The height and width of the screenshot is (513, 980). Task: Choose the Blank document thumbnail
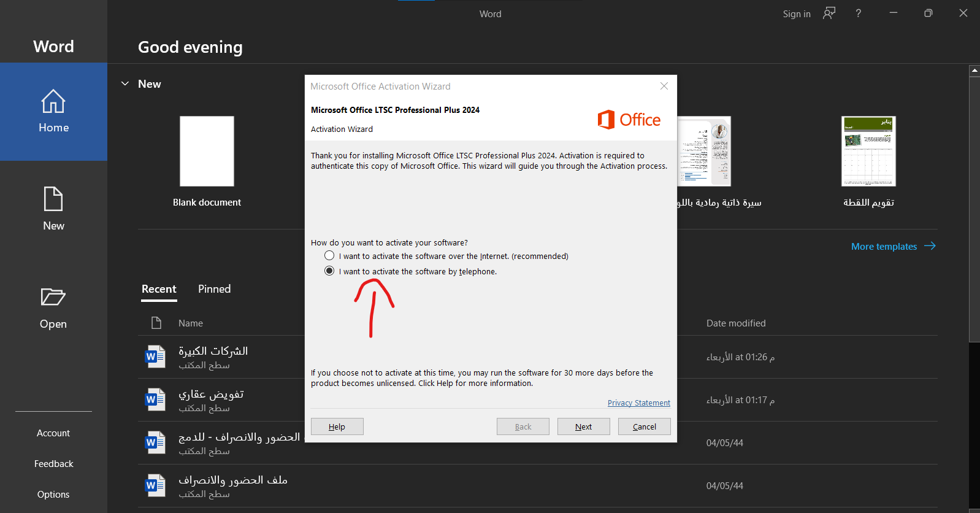coord(207,152)
